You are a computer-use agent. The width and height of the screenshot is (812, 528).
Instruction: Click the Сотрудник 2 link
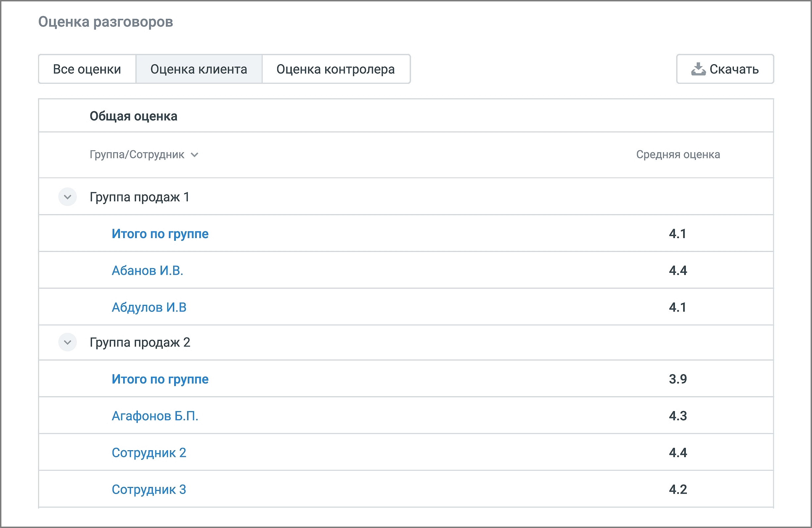tap(149, 453)
